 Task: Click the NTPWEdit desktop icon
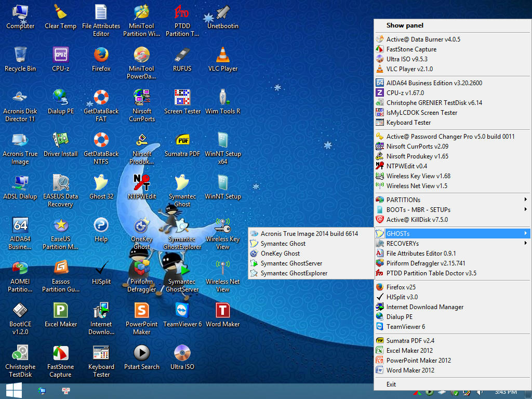pos(142,187)
